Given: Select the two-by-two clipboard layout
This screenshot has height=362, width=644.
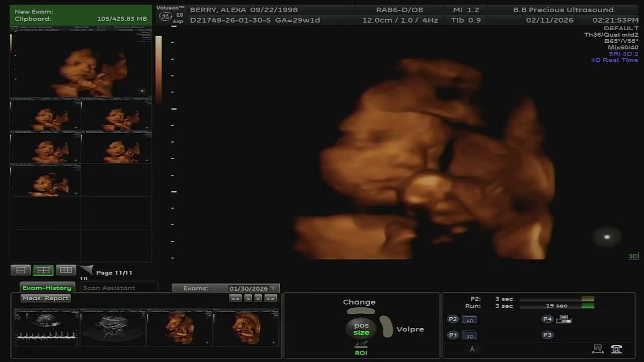Looking at the screenshot, I should click(43, 270).
